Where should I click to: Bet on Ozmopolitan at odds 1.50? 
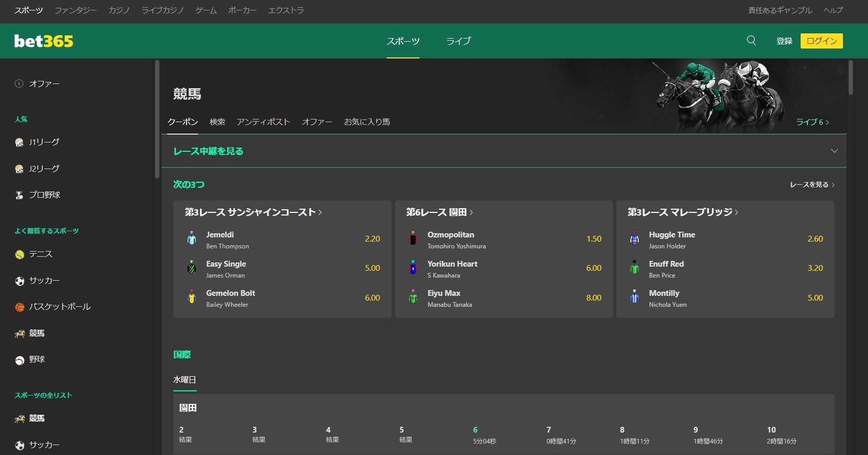point(594,238)
